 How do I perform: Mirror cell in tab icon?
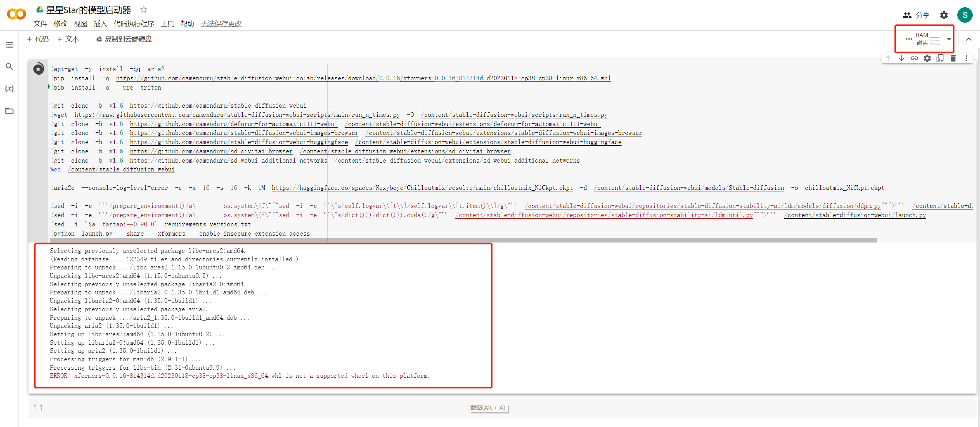pyautogui.click(x=940, y=58)
